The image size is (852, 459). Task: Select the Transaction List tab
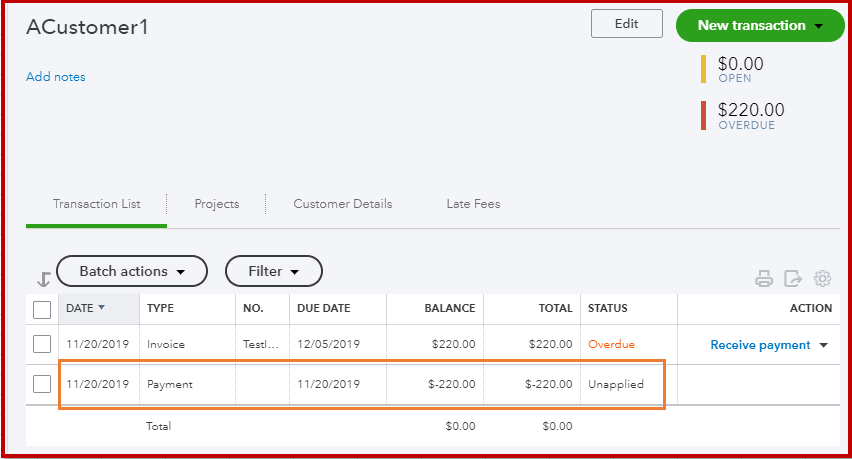(97, 204)
